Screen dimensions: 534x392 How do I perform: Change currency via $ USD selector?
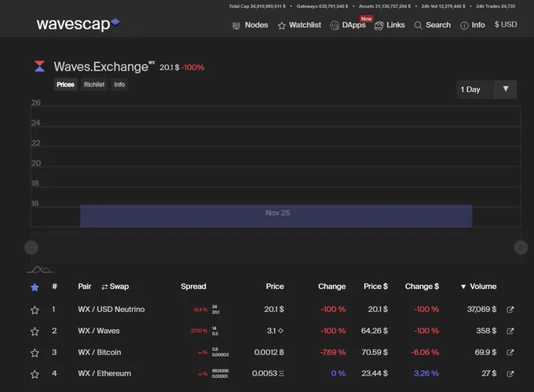(506, 24)
